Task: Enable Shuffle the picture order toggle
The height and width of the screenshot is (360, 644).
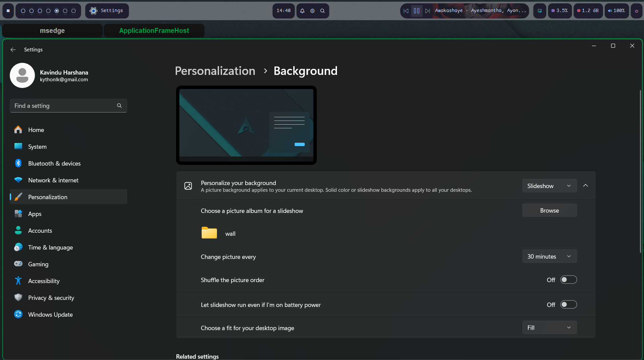Action: pyautogui.click(x=568, y=280)
